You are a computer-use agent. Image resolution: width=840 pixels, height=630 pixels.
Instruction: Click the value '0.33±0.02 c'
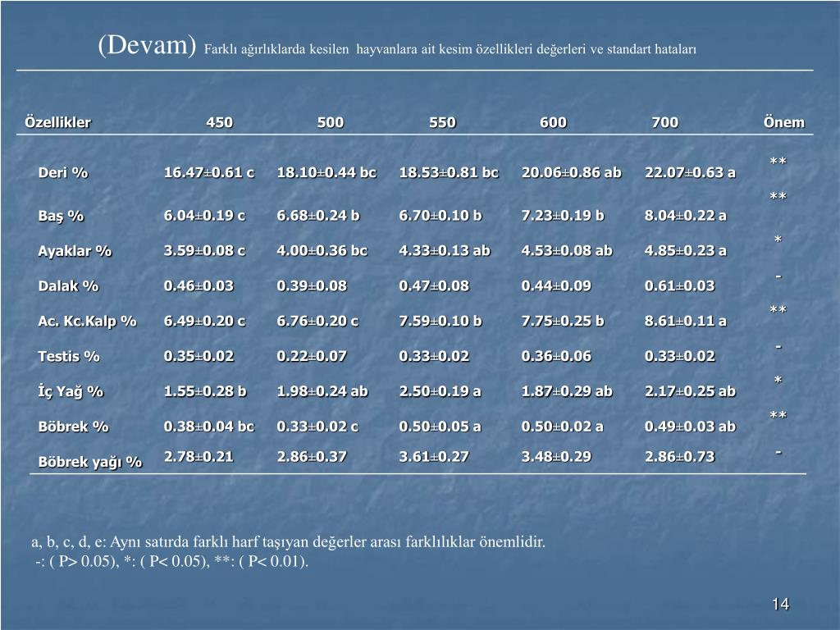tap(317, 427)
